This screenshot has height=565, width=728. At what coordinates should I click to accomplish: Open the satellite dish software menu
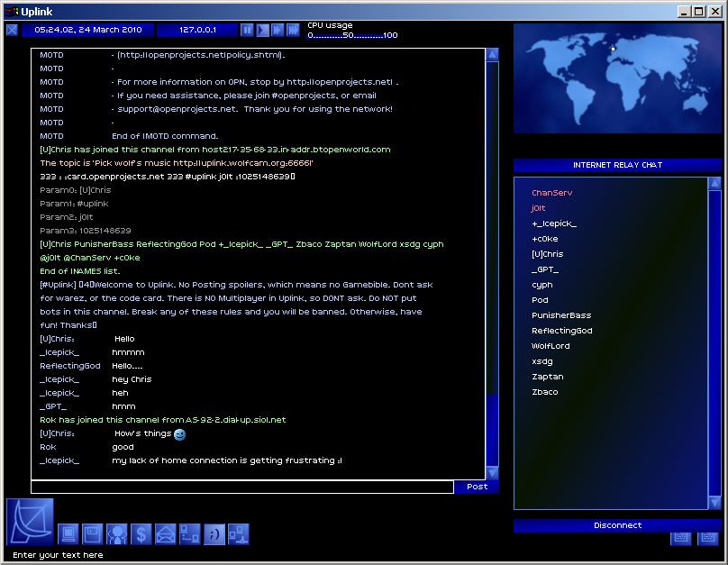30,521
